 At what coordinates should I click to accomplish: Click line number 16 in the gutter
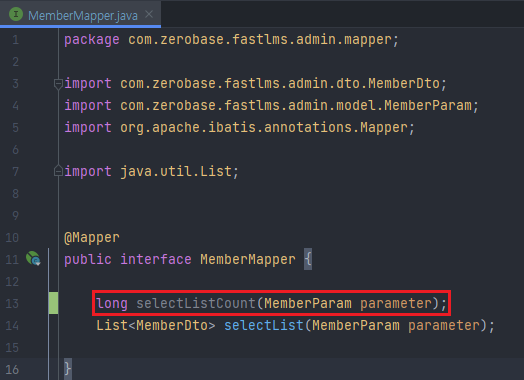(12, 369)
